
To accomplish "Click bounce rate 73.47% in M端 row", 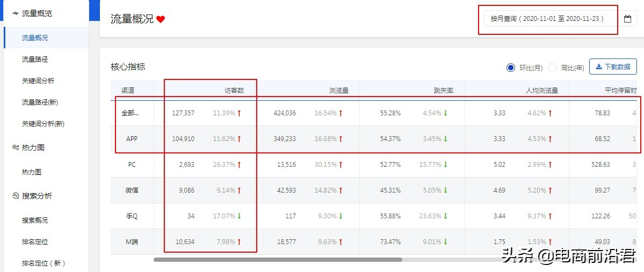I will [390, 242].
